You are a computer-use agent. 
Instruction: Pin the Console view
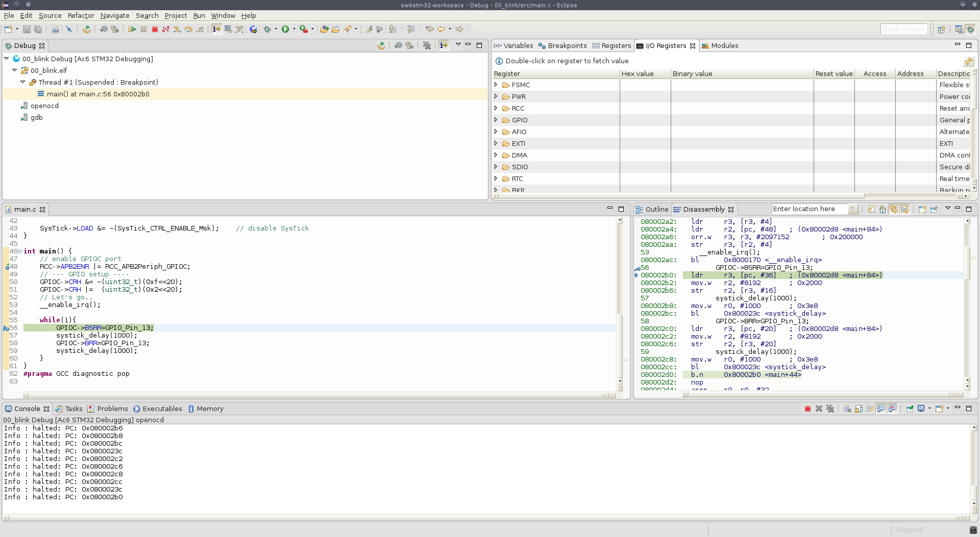[910, 408]
